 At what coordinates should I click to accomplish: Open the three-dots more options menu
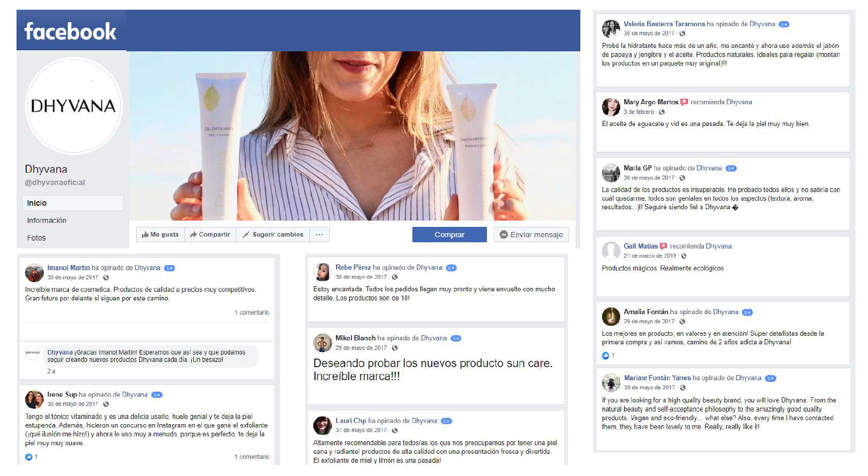pos(320,234)
